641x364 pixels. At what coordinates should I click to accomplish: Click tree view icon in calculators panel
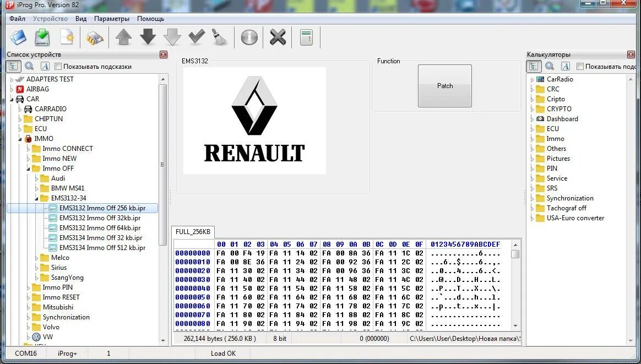pyautogui.click(x=534, y=66)
